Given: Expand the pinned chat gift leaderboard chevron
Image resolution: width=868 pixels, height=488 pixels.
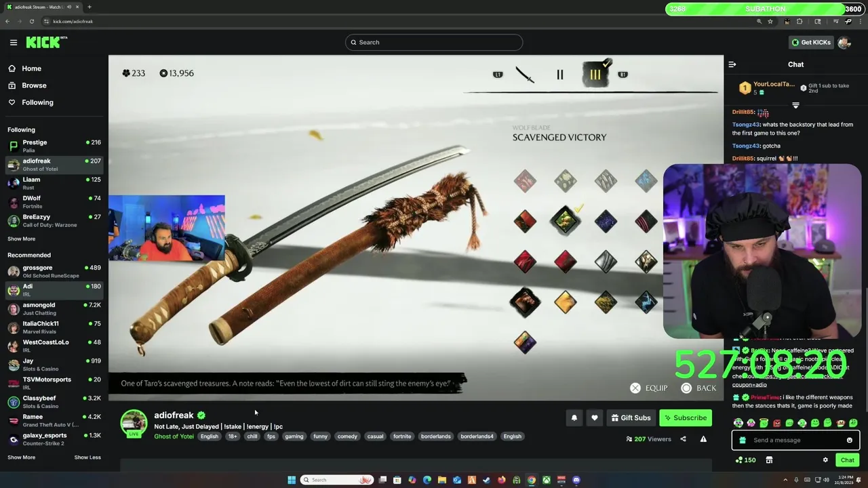Looking at the screenshot, I should [795, 106].
